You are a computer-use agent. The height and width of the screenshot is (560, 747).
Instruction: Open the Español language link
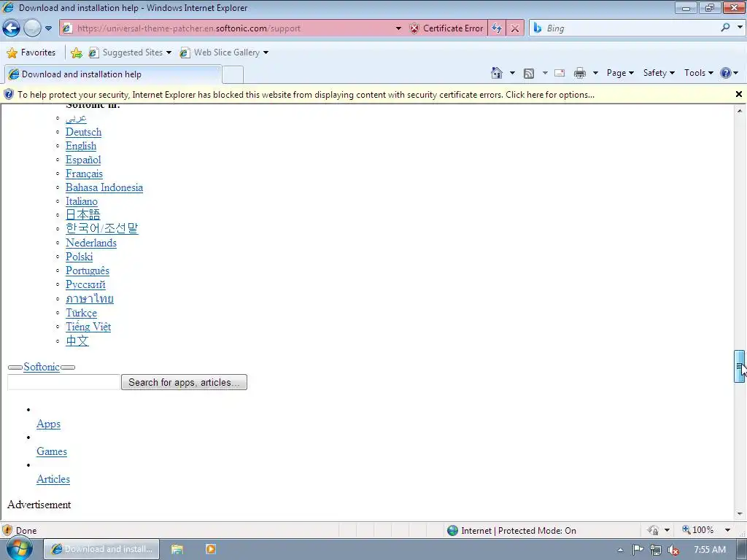pyautogui.click(x=83, y=160)
